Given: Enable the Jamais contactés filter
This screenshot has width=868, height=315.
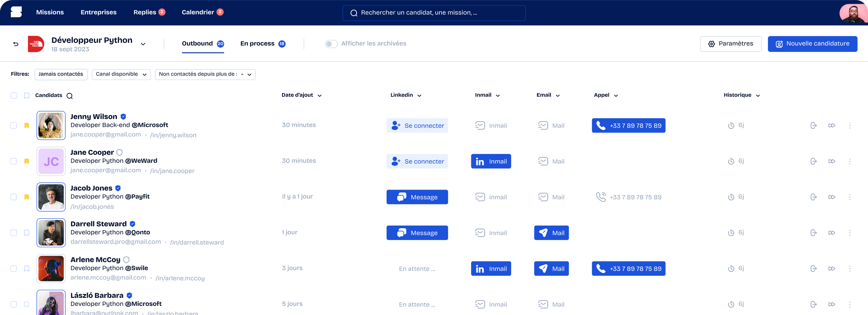Looking at the screenshot, I should click(x=61, y=74).
